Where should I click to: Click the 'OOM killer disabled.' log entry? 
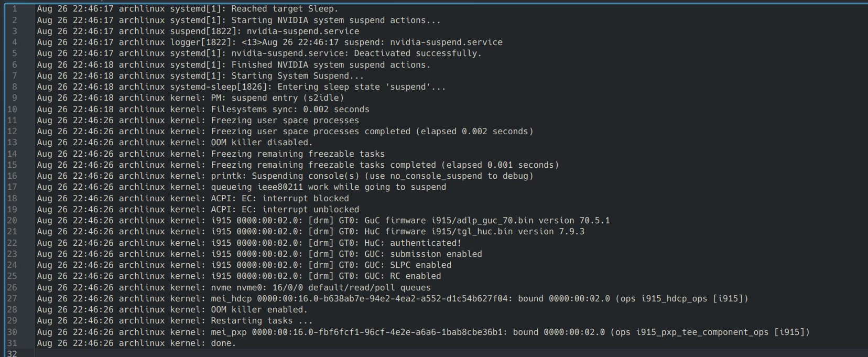pyautogui.click(x=262, y=143)
